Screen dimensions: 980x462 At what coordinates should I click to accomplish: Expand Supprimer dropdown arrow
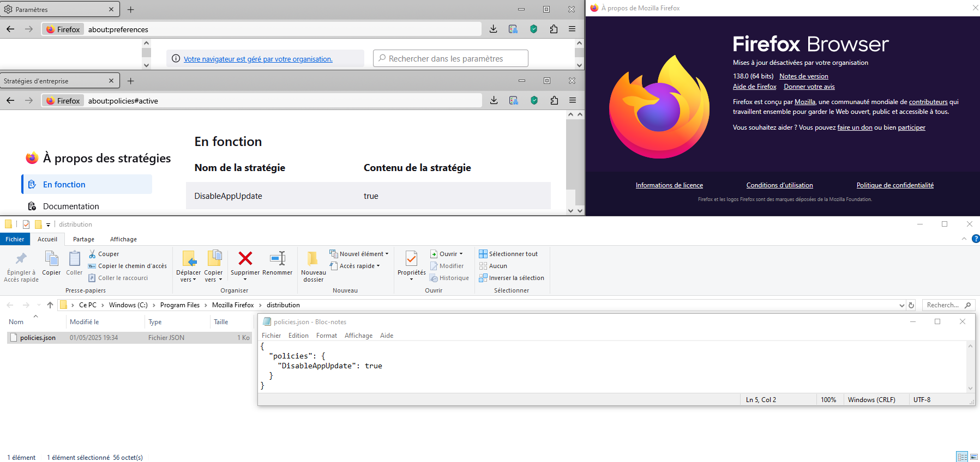tap(245, 279)
